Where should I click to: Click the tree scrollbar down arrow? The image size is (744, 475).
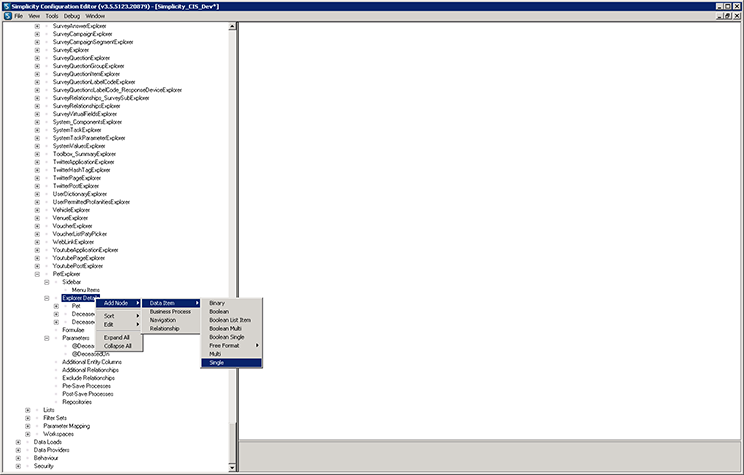(233, 466)
